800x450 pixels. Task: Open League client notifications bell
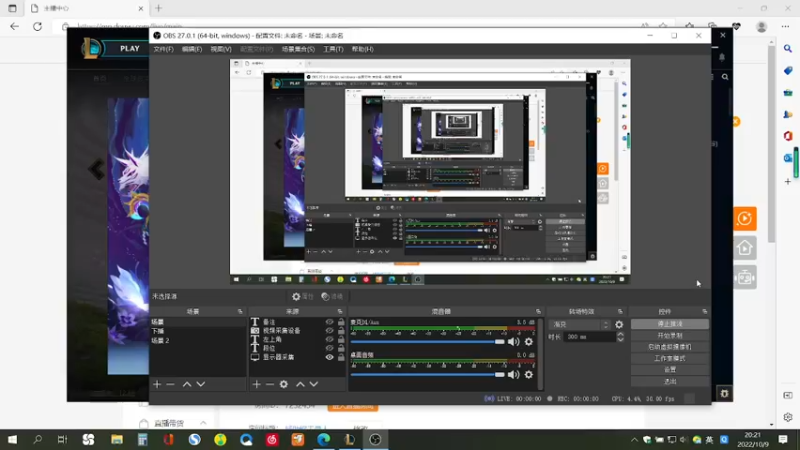722,57
